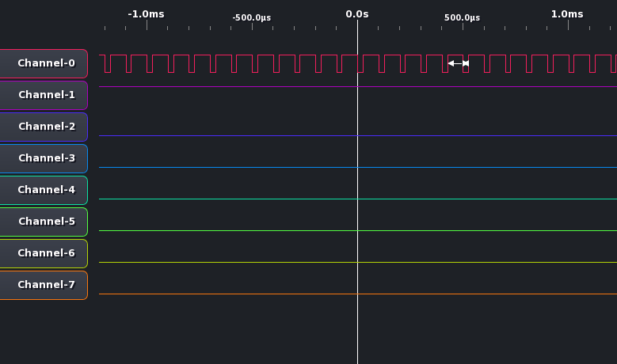Image resolution: width=617 pixels, height=364 pixels.
Task: Select the Channel-7 label button
Action: (44, 285)
